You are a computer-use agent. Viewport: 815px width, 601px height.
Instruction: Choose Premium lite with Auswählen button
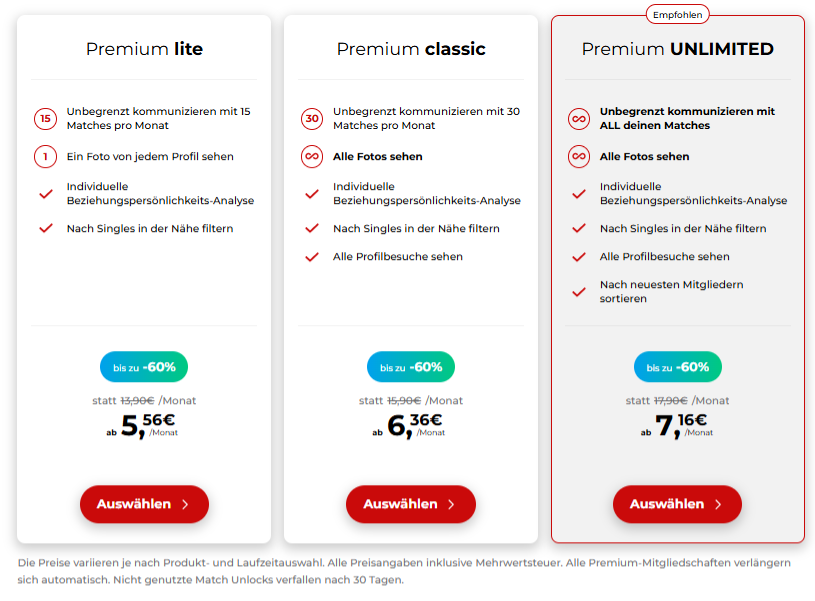click(144, 504)
